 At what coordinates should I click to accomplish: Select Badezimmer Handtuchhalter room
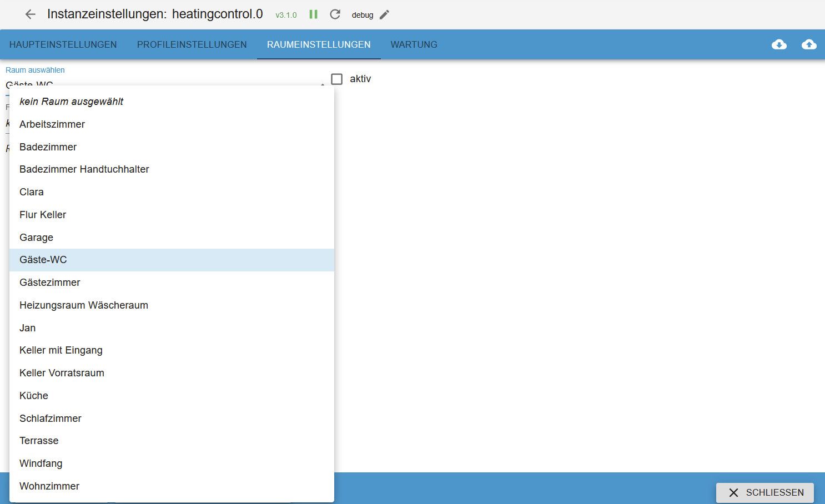[172, 169]
